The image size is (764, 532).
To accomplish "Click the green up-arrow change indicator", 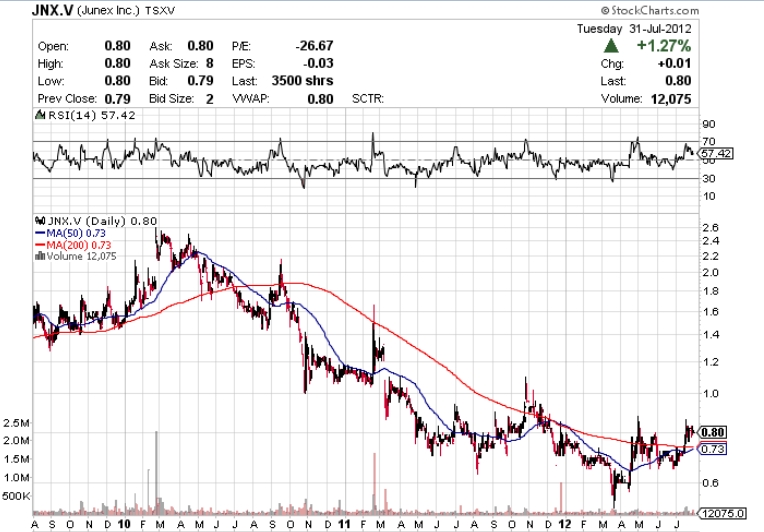I will pos(611,46).
